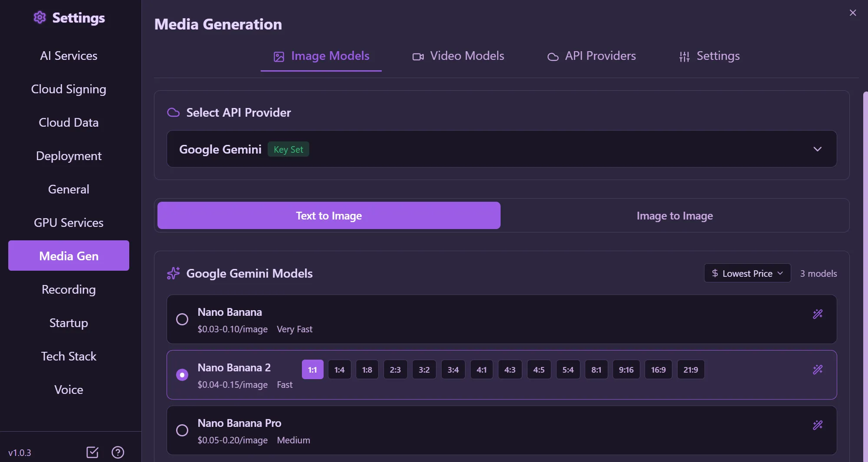Choose the 3:2 aspect ratio
The width and height of the screenshot is (868, 462).
(424, 370)
